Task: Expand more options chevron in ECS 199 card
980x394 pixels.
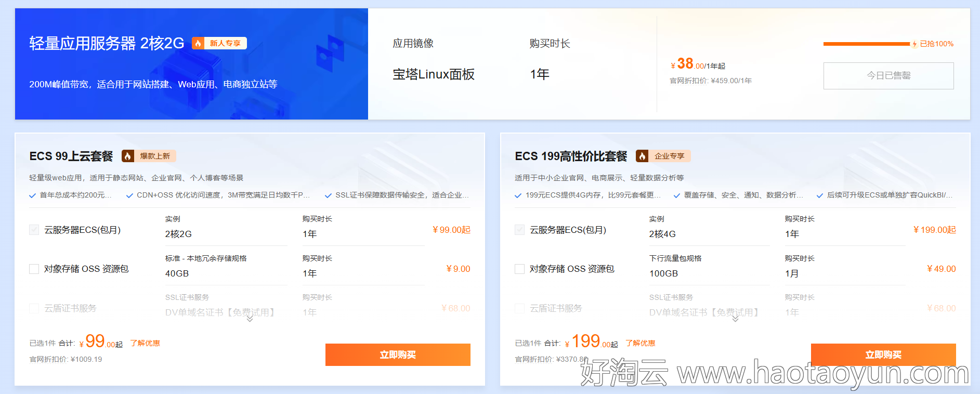Action: (x=735, y=319)
